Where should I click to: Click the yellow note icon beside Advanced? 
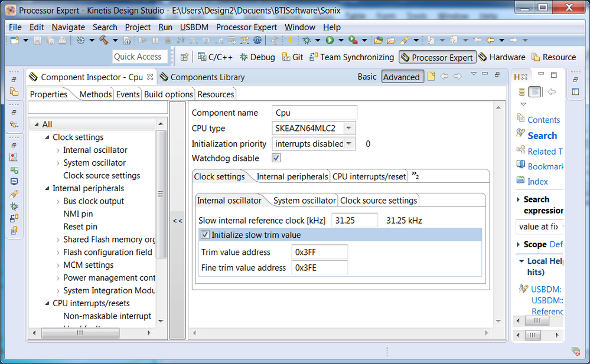click(x=431, y=77)
